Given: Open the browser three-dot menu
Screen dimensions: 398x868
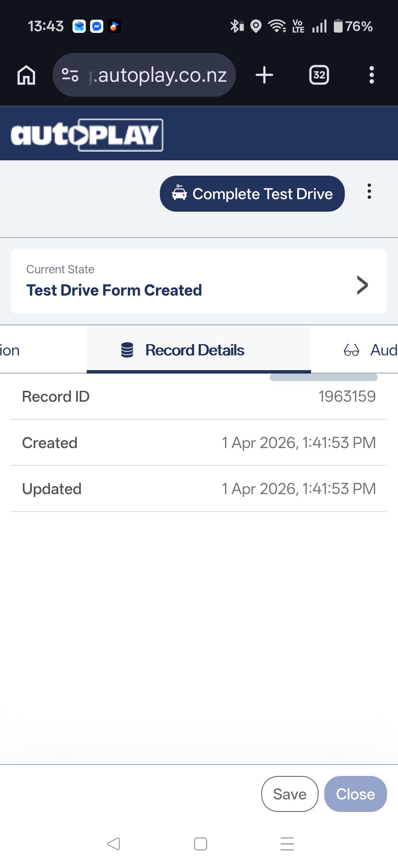Looking at the screenshot, I should point(371,75).
